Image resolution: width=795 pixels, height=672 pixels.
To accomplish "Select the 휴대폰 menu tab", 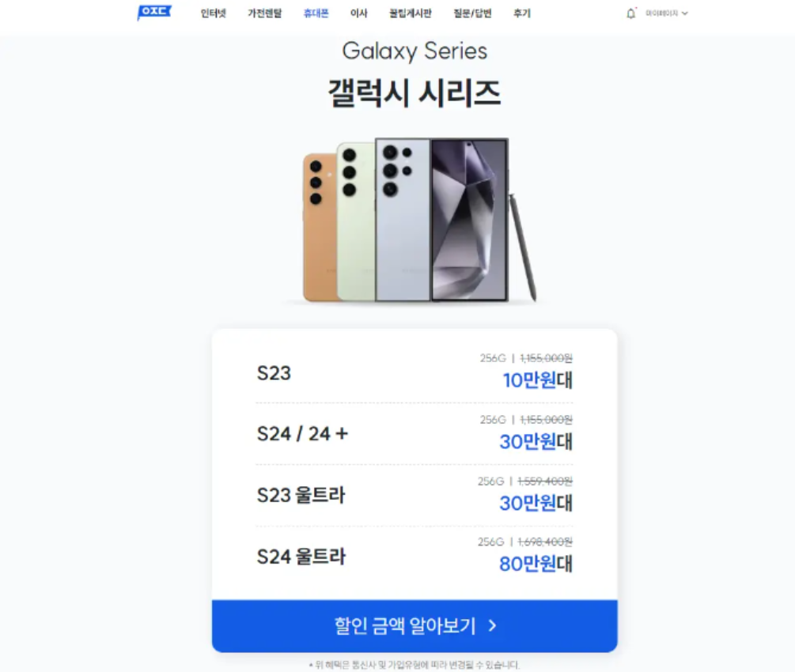I will click(316, 13).
